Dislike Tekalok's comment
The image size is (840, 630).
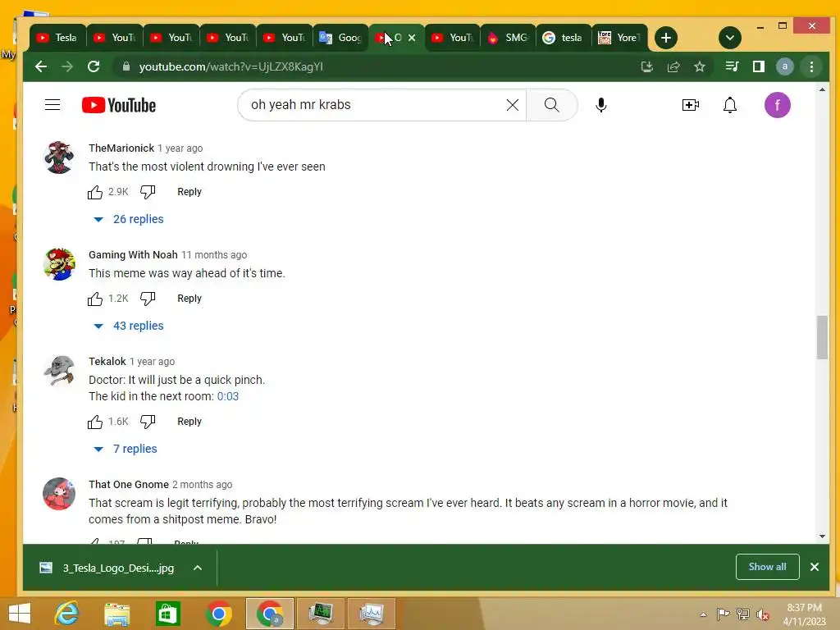pyautogui.click(x=148, y=422)
